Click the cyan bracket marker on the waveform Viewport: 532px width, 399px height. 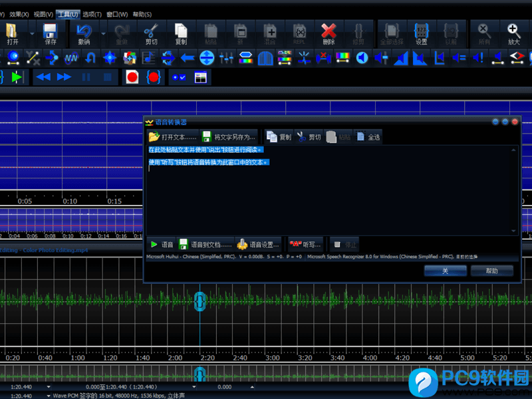tap(200, 302)
